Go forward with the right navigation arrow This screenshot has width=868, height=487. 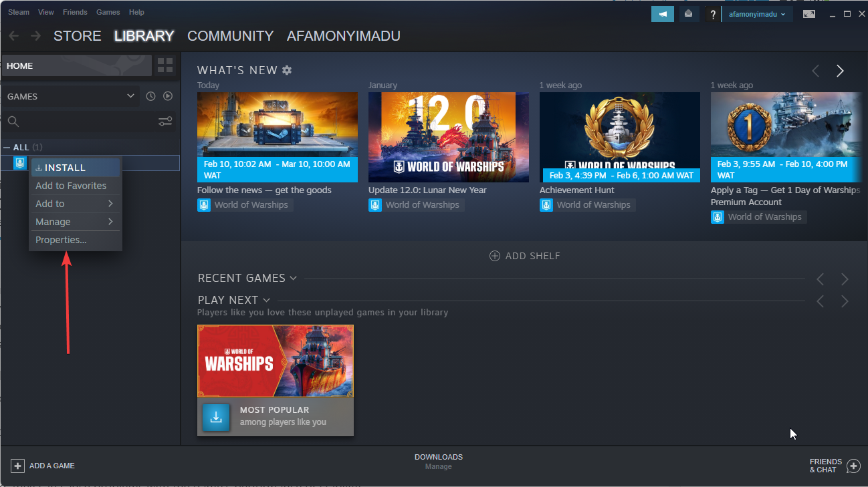click(35, 35)
